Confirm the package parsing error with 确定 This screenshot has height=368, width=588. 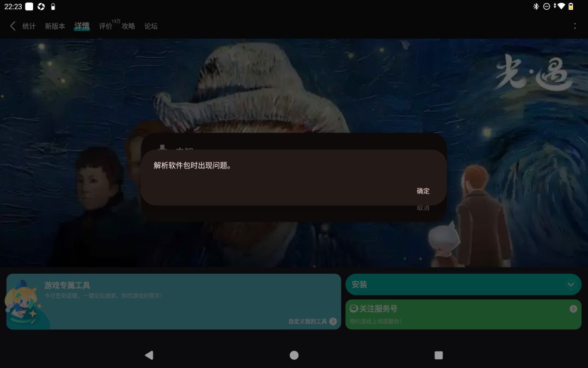point(423,191)
